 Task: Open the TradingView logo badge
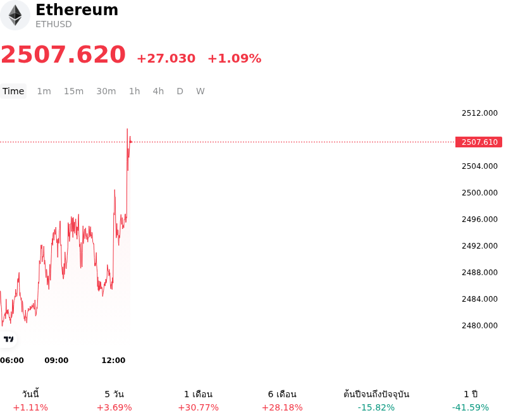(8, 339)
